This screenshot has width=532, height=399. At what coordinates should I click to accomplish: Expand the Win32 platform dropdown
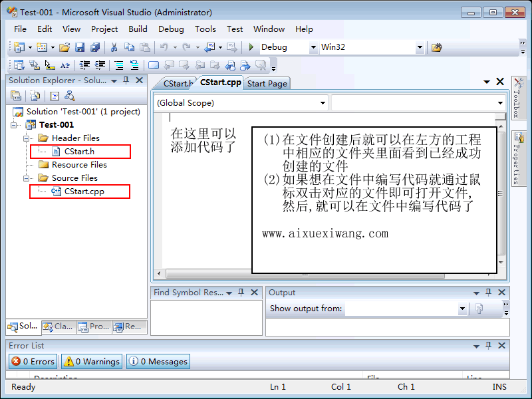pos(420,48)
